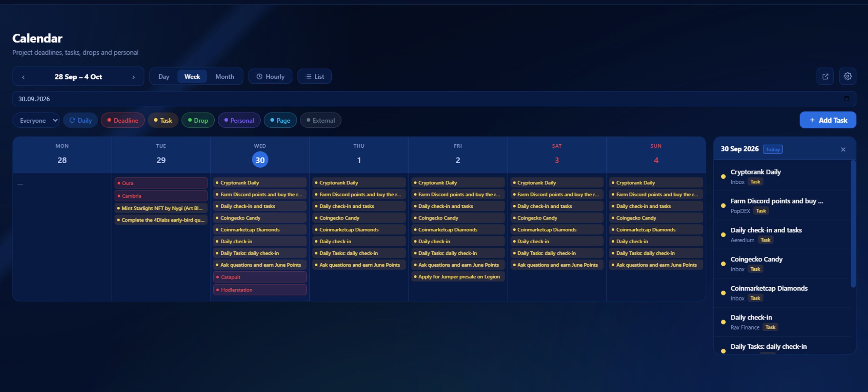
Task: Close the 30 Sep 2026 side panel
Action: pos(843,149)
